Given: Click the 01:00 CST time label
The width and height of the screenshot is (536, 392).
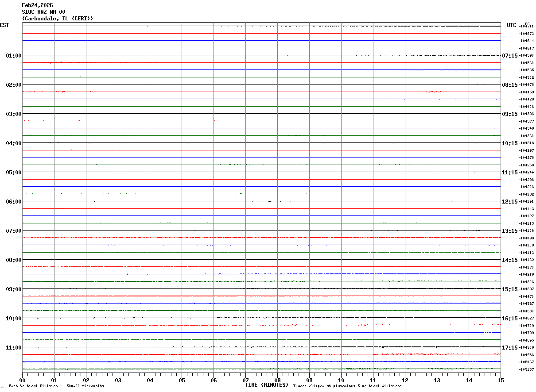Looking at the screenshot, I should [14, 56].
